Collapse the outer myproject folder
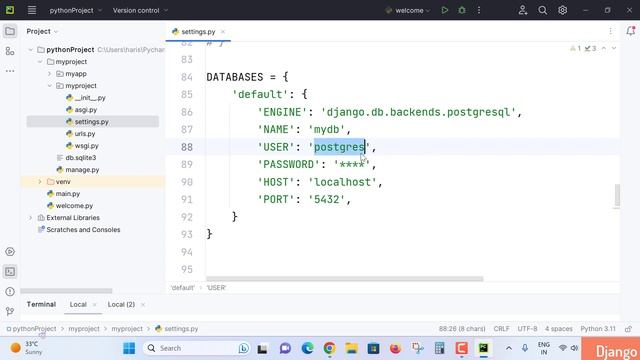 tap(40, 62)
